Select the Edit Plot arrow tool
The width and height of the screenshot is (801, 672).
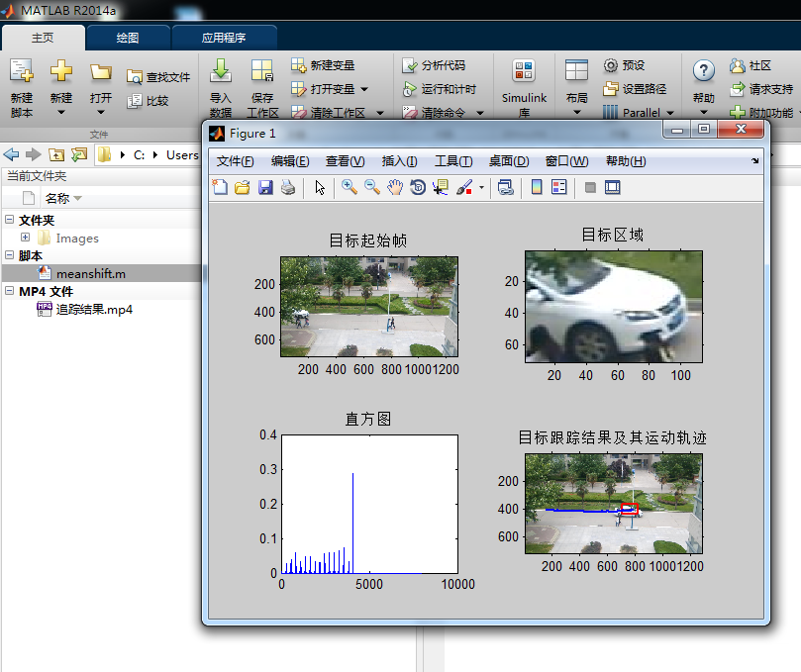pyautogui.click(x=320, y=187)
